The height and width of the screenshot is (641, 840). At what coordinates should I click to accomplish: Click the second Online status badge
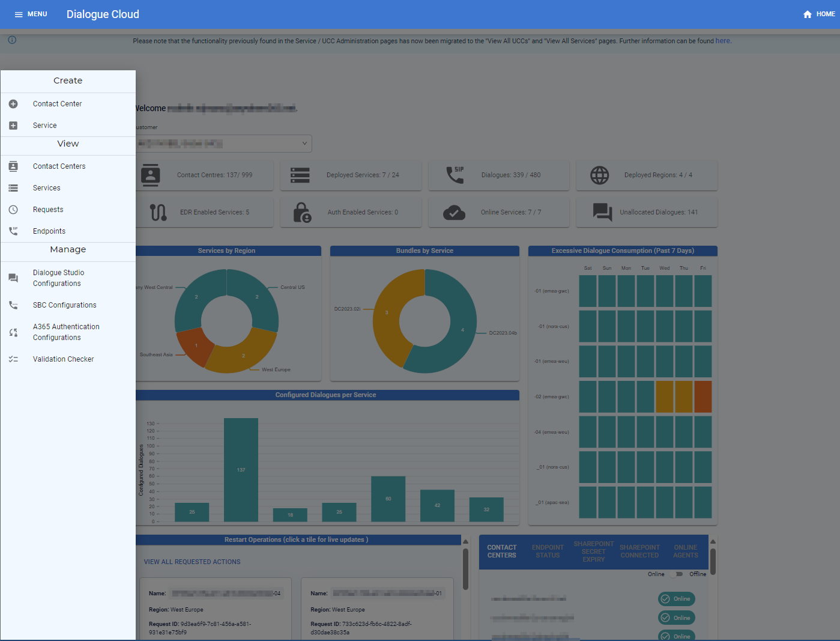(x=677, y=618)
